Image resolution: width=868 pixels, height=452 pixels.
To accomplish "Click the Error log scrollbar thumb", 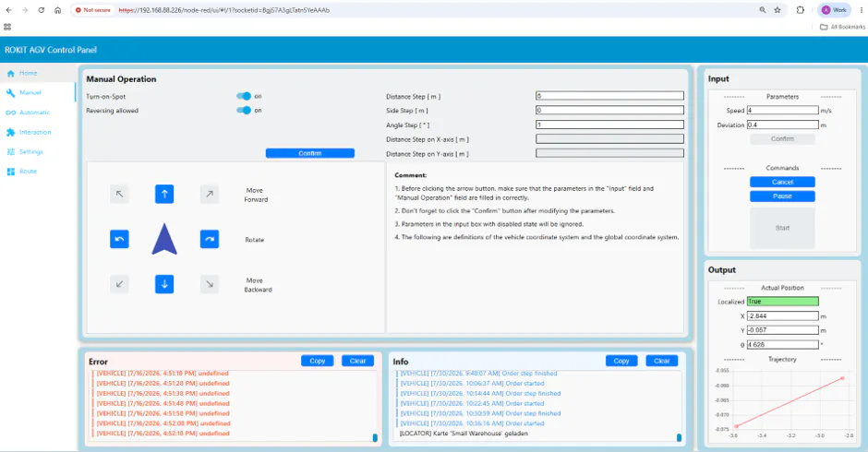I will [375, 437].
